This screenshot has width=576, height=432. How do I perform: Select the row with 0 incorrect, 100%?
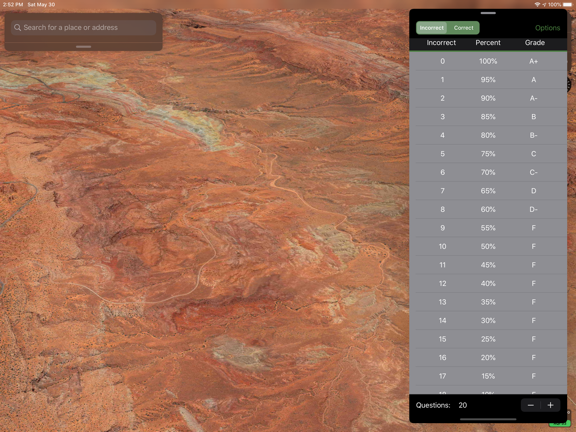point(488,61)
